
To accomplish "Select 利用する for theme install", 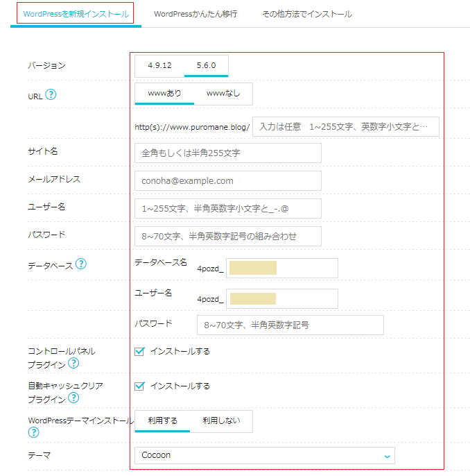I will tap(162, 421).
